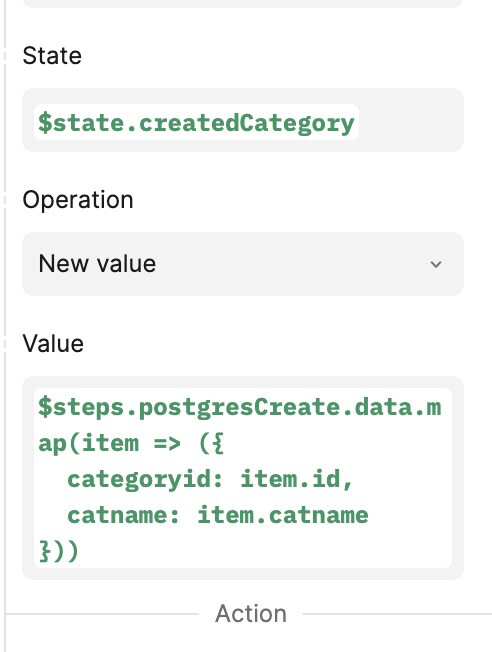Select the New value text in dropdown
The image size is (492, 652).
(97, 264)
